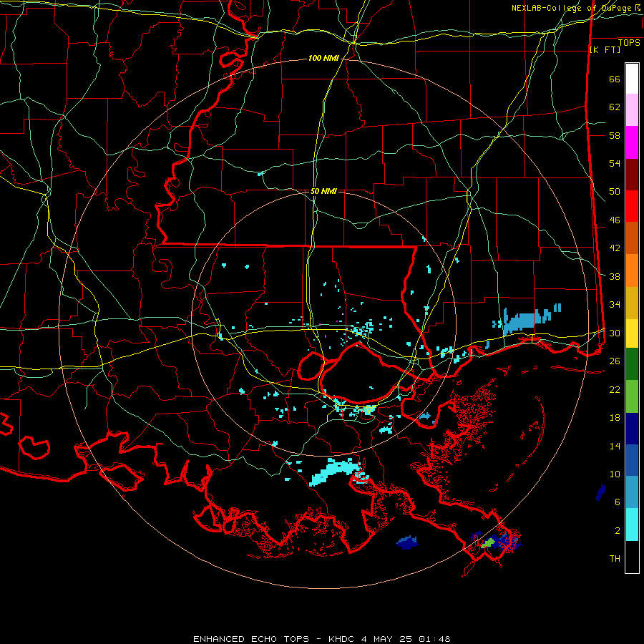The height and width of the screenshot is (644, 644).
Task: Click the gold color scale segment
Action: (632, 303)
